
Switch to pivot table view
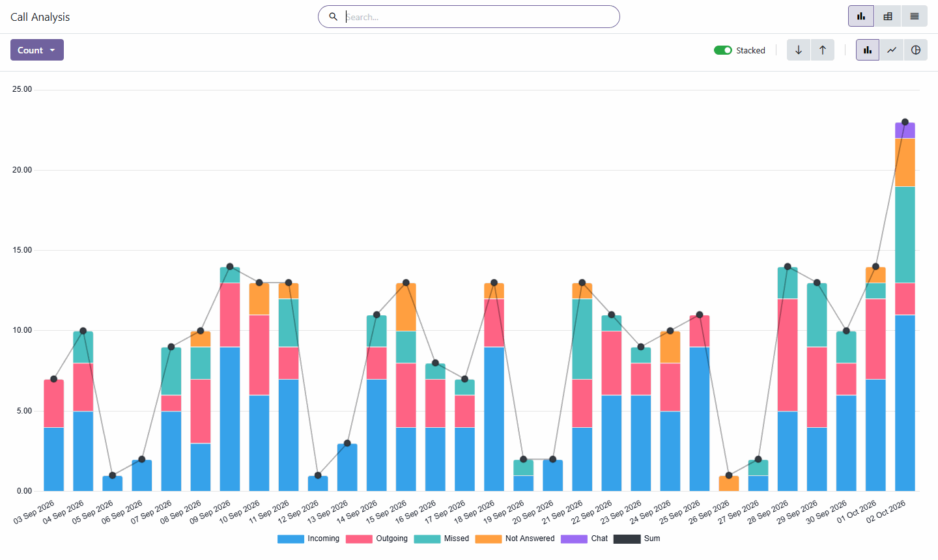tap(888, 16)
